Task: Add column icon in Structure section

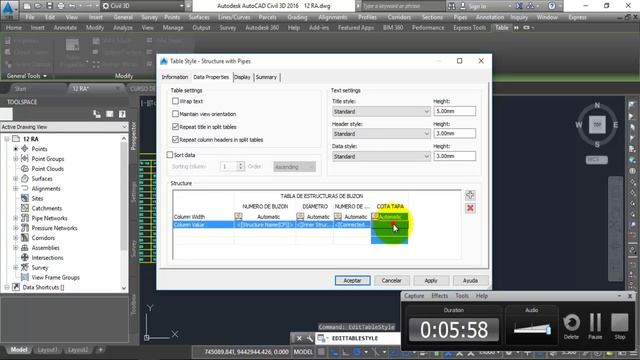Action: pos(470,195)
